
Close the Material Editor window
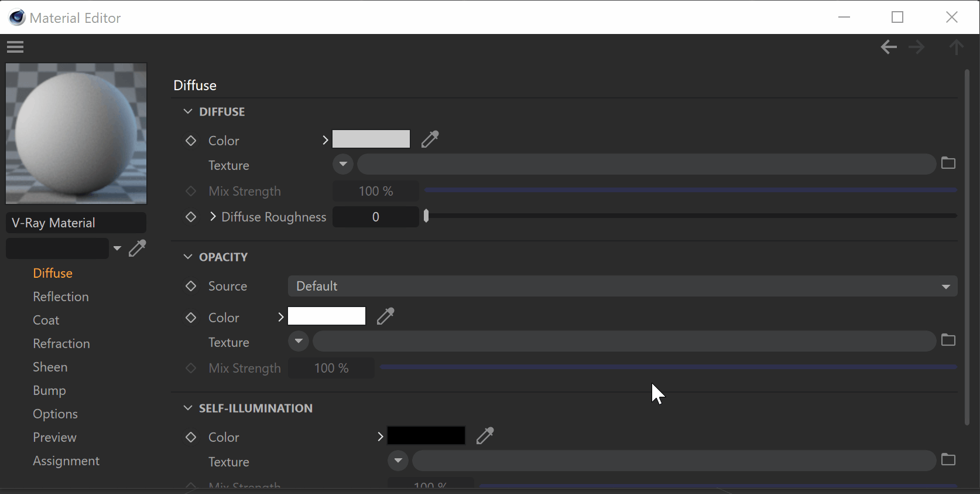pyautogui.click(x=952, y=17)
